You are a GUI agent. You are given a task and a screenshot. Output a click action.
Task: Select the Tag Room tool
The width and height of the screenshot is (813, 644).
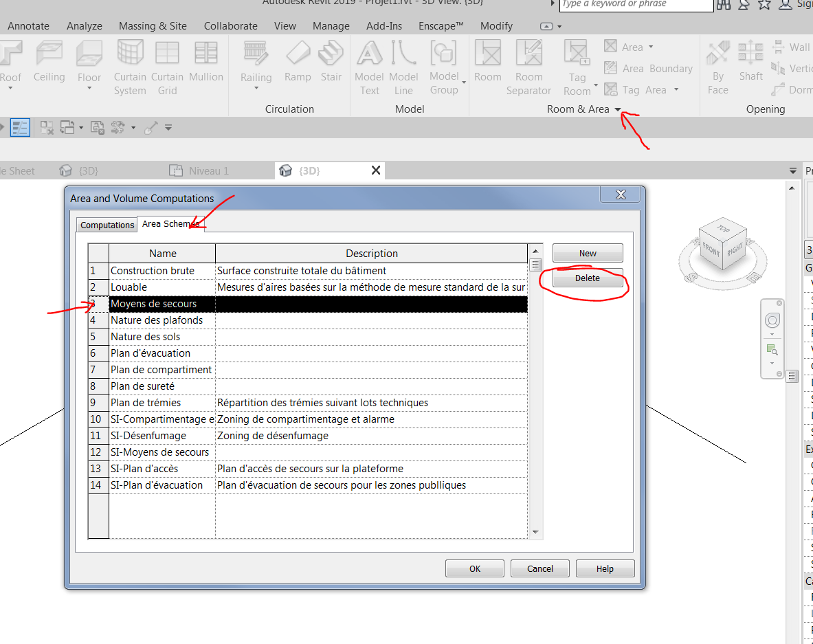pyautogui.click(x=577, y=67)
